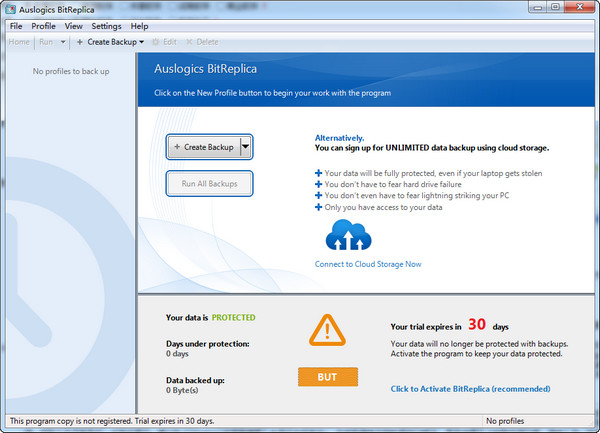Open the Settings menu
This screenshot has width=600, height=433.
click(x=106, y=26)
